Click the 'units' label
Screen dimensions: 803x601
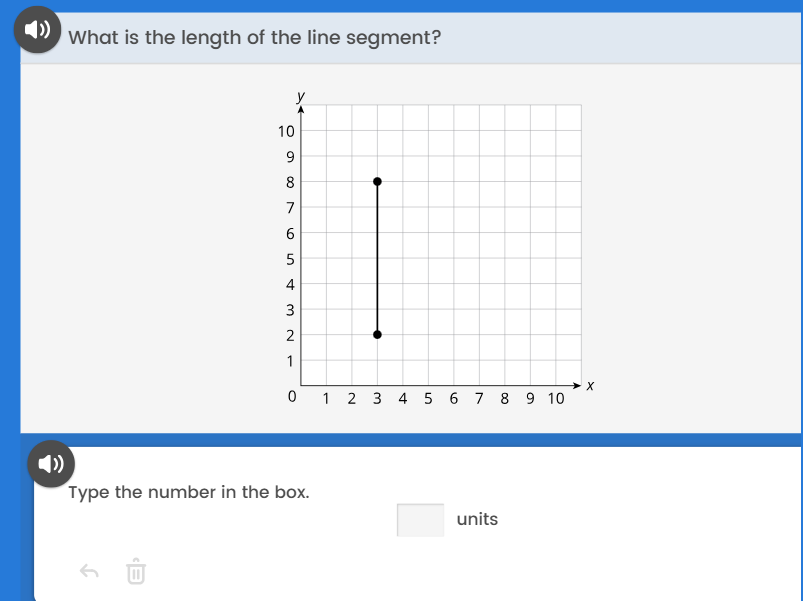pos(477,520)
